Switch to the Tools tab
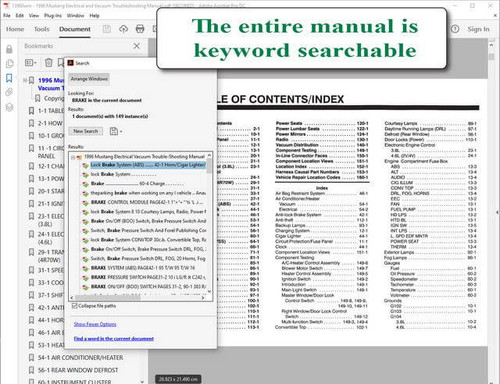 [x=42, y=29]
